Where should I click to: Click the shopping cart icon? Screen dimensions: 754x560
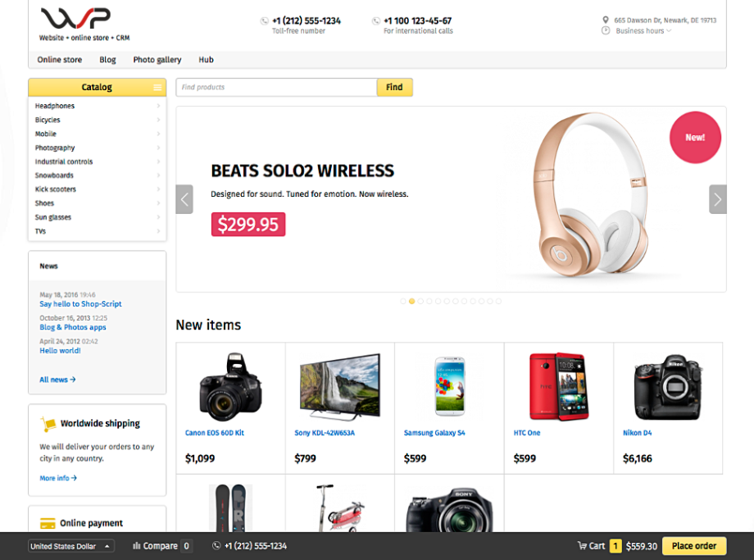(582, 545)
